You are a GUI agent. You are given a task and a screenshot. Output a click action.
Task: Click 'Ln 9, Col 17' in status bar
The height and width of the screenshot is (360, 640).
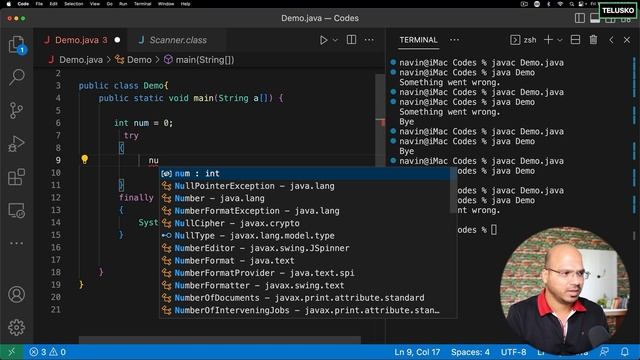417,352
